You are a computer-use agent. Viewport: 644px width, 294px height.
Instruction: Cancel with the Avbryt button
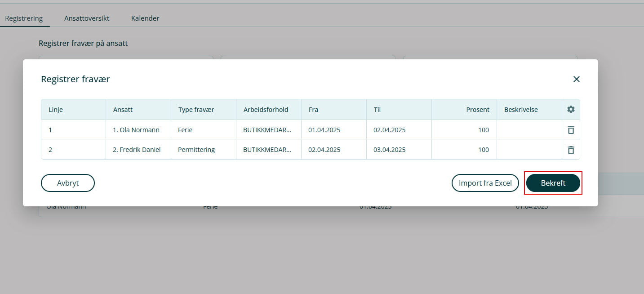(x=68, y=183)
